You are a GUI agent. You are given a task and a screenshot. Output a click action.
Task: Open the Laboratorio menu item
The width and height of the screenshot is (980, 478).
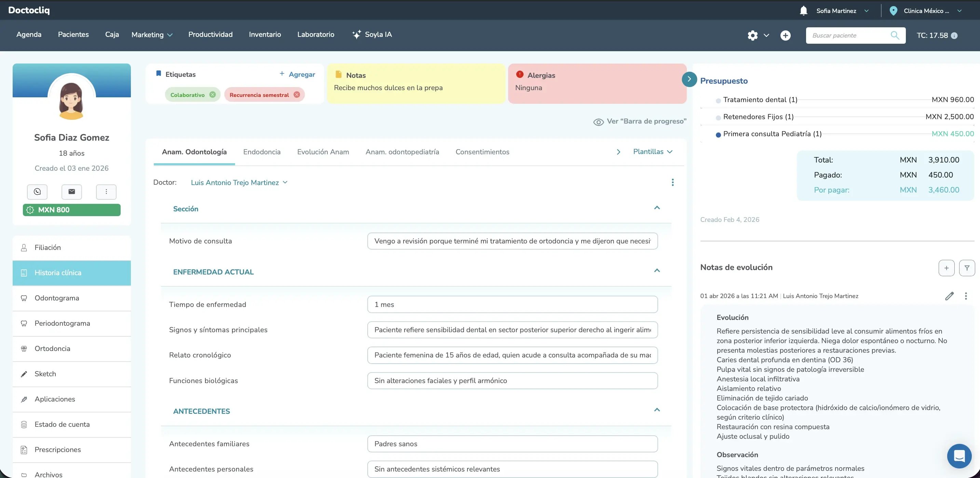click(316, 34)
